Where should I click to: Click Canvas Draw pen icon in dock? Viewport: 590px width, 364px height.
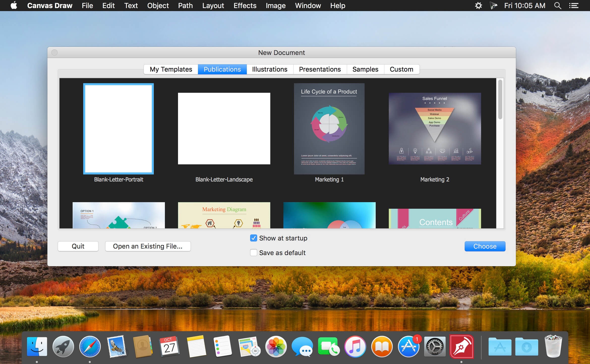[462, 347]
